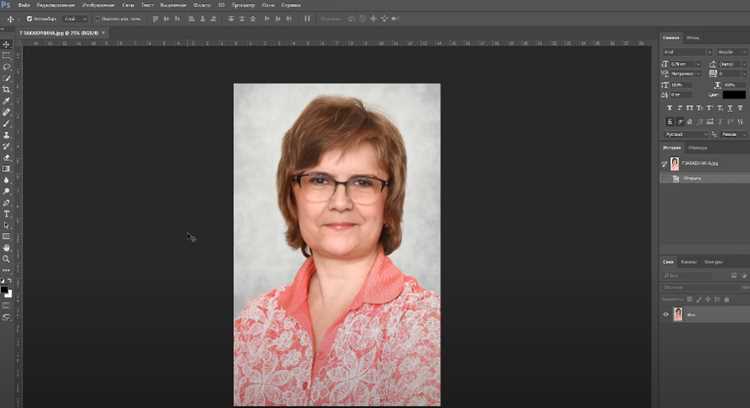Open the Фильтр menu
The image size is (750, 408).
point(201,5)
